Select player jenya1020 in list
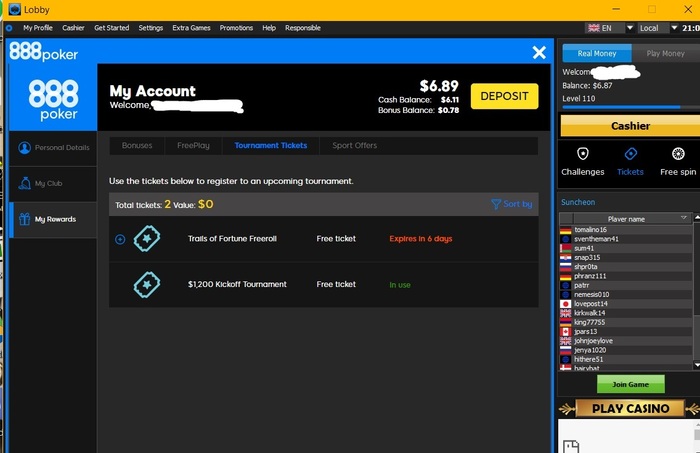The height and width of the screenshot is (453, 700). (x=625, y=350)
